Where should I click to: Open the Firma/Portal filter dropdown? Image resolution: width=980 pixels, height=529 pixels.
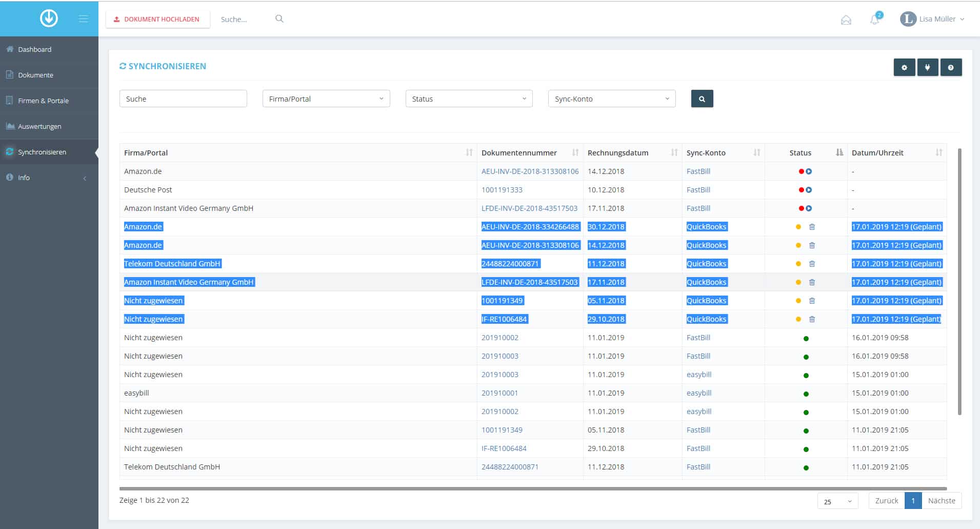tap(326, 99)
